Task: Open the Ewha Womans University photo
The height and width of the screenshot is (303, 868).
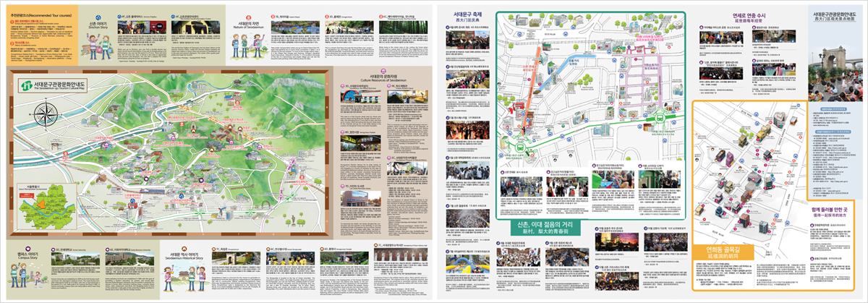Action: point(129,259)
